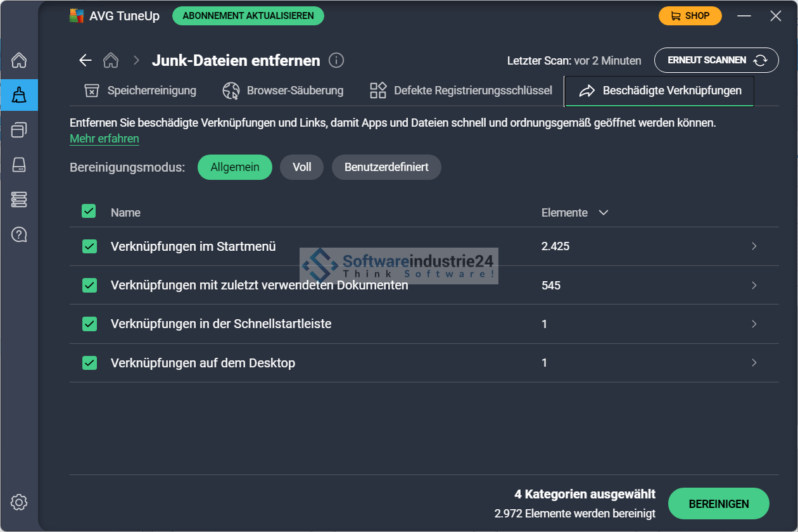Screen dimensions: 798x532
Task: Open the broom cleanup icon in sidebar
Action: click(19, 95)
